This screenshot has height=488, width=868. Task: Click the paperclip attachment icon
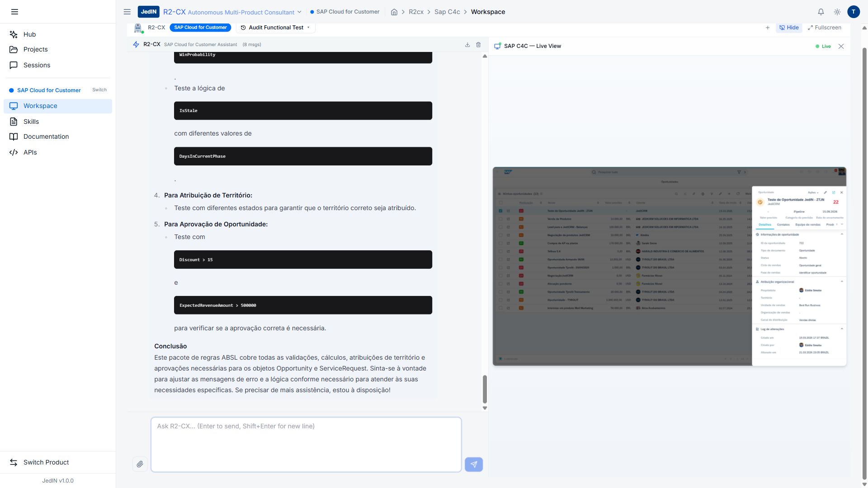pos(140,464)
